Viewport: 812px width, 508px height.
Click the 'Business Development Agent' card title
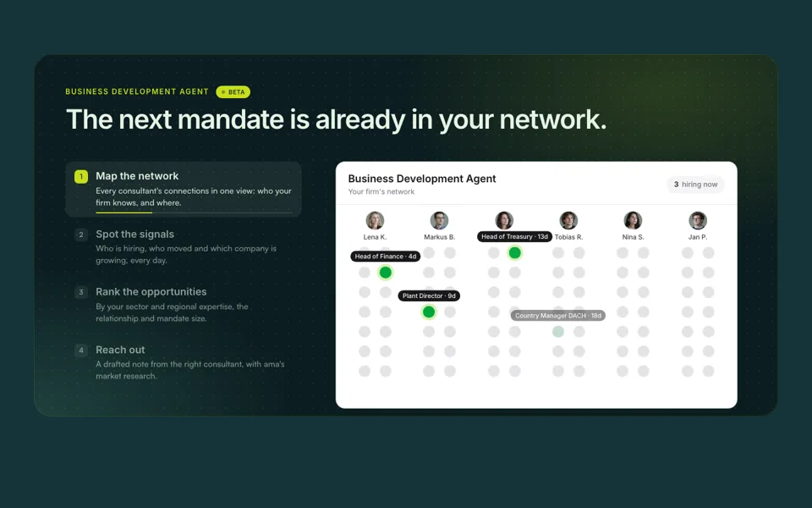click(422, 179)
